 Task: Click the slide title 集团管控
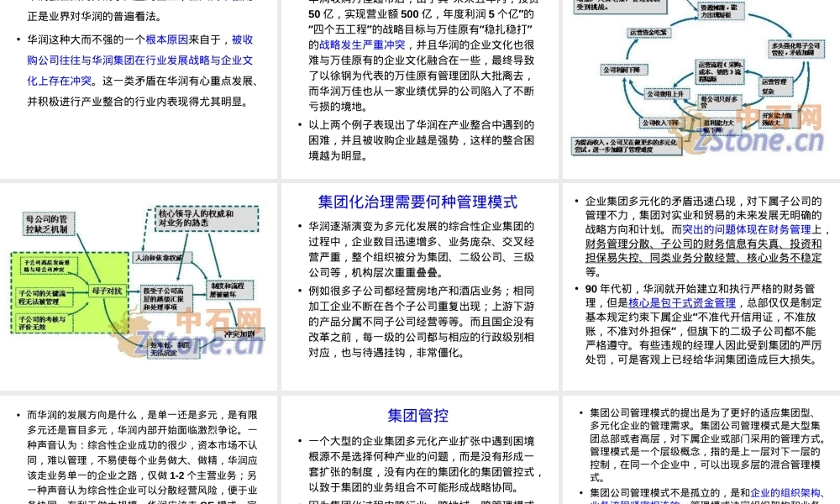tap(417, 416)
